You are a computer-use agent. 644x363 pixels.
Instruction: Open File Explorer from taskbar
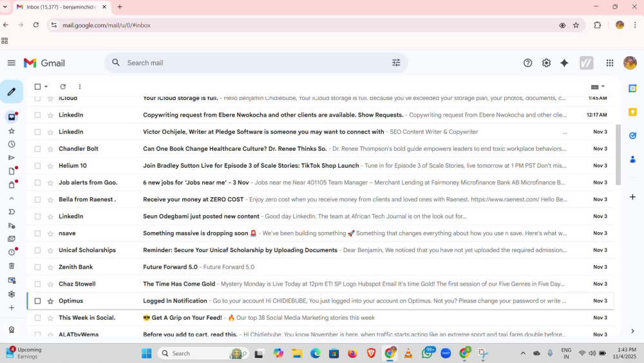[x=296, y=353]
